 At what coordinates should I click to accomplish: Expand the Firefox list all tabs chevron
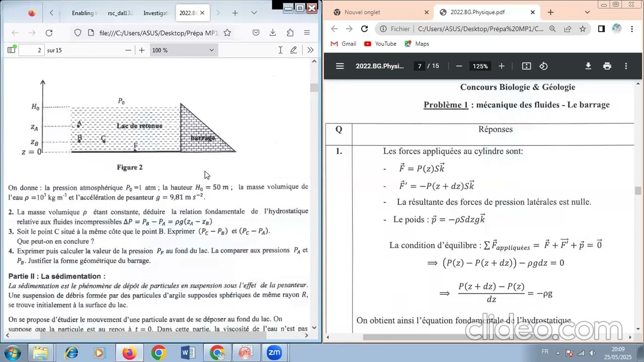[254, 13]
